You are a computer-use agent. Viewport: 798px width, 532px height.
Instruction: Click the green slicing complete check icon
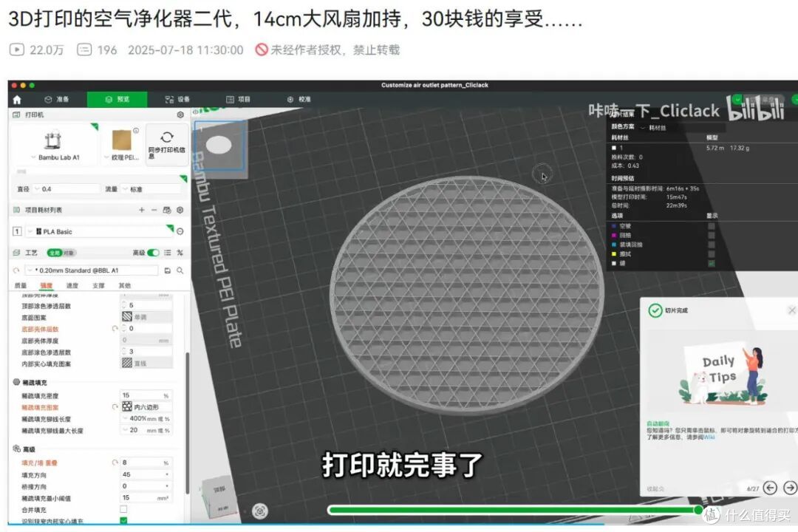point(655,310)
